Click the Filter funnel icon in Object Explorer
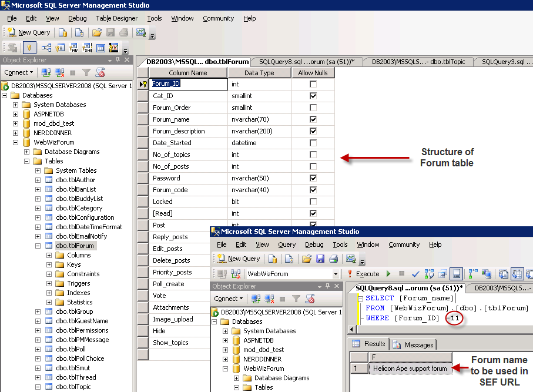Viewport: 533px width, 392px height. tap(86, 72)
